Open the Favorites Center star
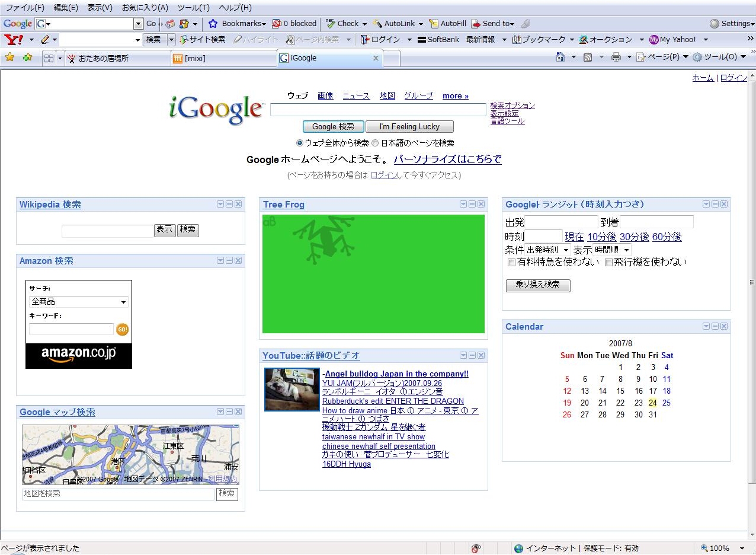756x555 pixels. click(x=10, y=58)
